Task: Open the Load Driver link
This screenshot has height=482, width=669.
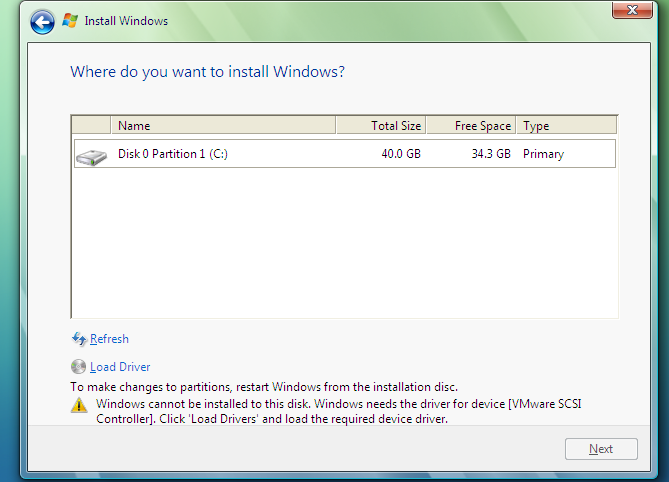Action: [x=120, y=367]
